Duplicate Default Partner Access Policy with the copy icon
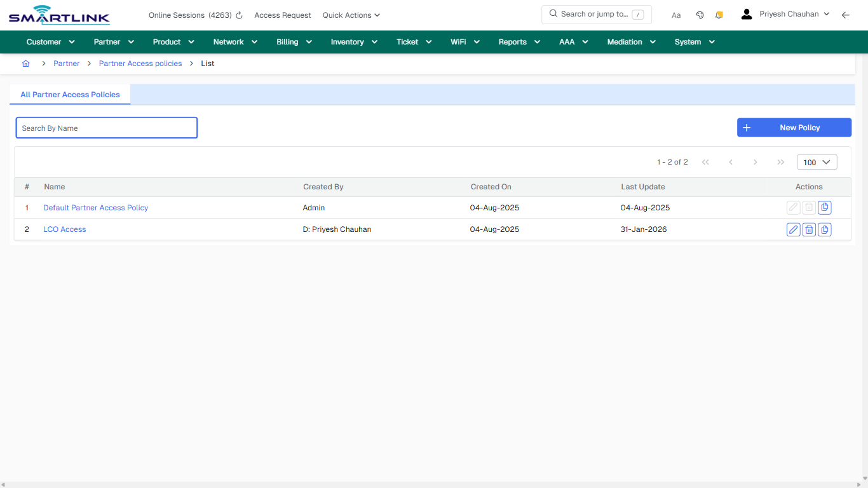The image size is (868, 488). 825,207
